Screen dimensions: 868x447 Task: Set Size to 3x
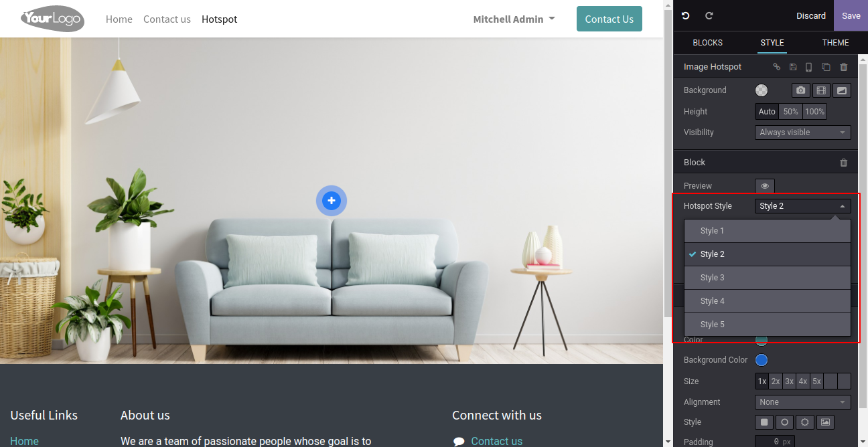point(790,381)
